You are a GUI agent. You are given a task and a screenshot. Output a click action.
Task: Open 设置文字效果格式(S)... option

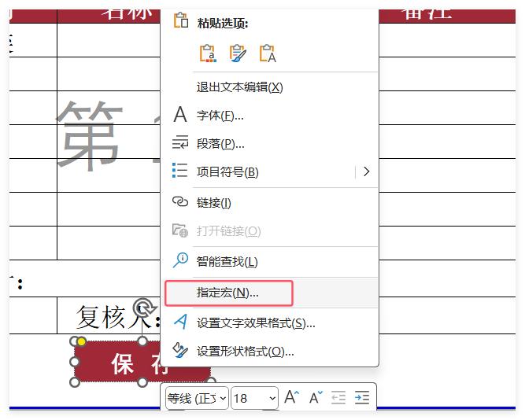270,323
